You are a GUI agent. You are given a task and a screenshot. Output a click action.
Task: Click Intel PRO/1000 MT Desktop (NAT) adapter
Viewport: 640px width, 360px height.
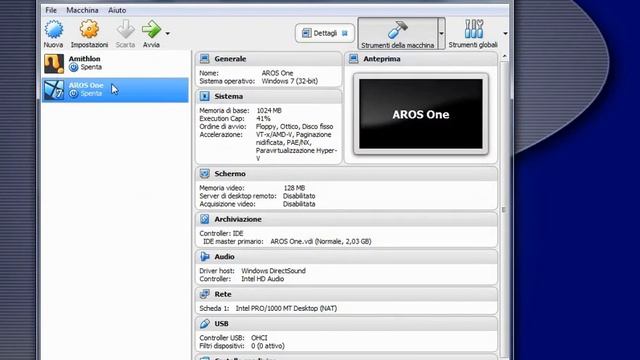[x=286, y=309]
